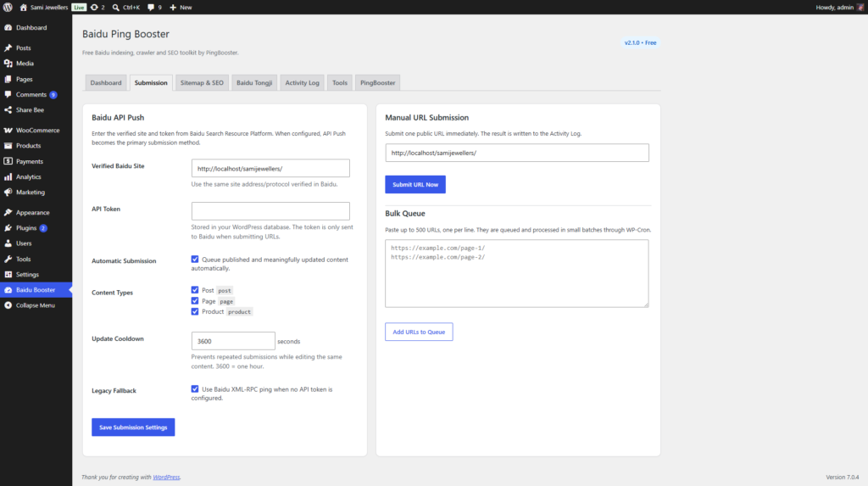Uncheck the Post content type checkbox

(x=195, y=290)
